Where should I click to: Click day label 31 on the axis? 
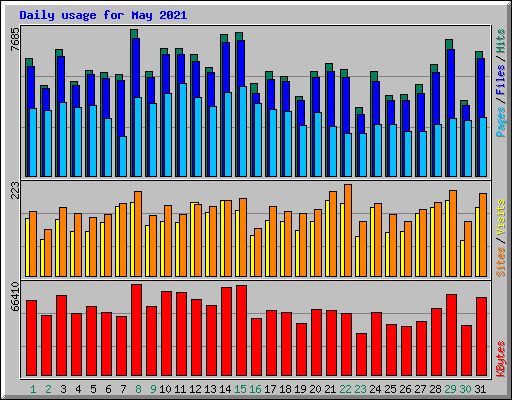(480, 389)
